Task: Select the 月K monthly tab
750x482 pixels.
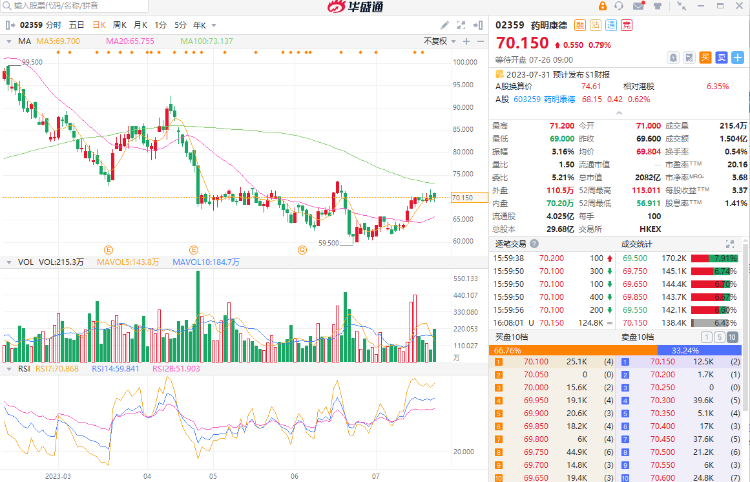Action: pos(141,25)
